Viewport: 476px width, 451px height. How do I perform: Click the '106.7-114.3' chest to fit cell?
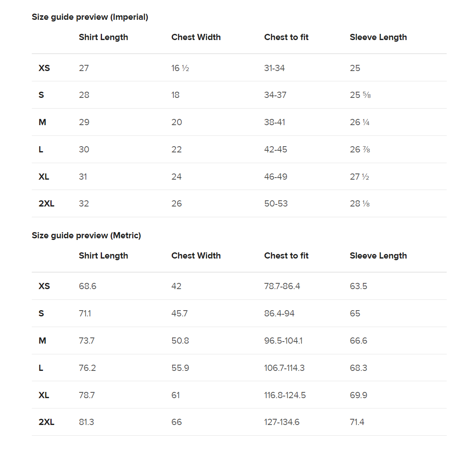[284, 368]
